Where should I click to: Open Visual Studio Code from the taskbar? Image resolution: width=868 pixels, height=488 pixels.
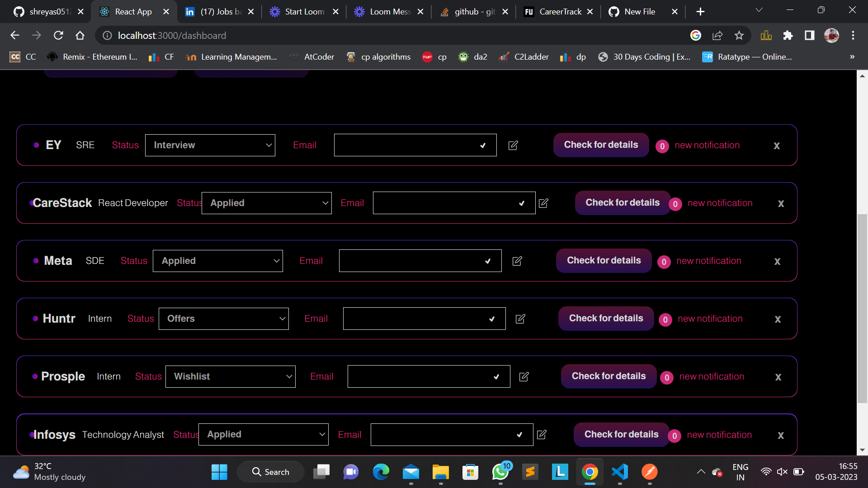(x=620, y=471)
